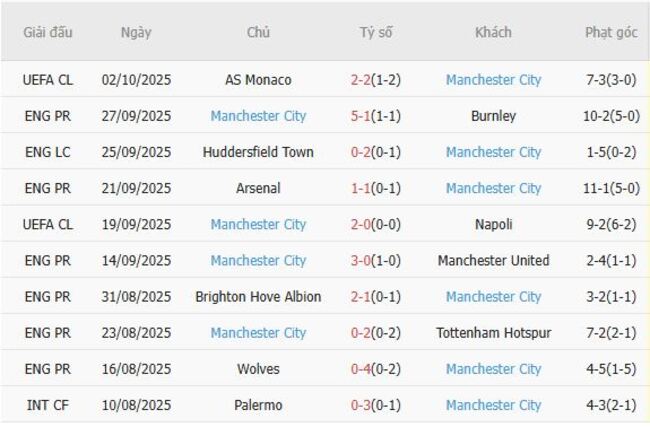The height and width of the screenshot is (427, 650).
Task: Click the Arsenal team name
Action: (258, 188)
